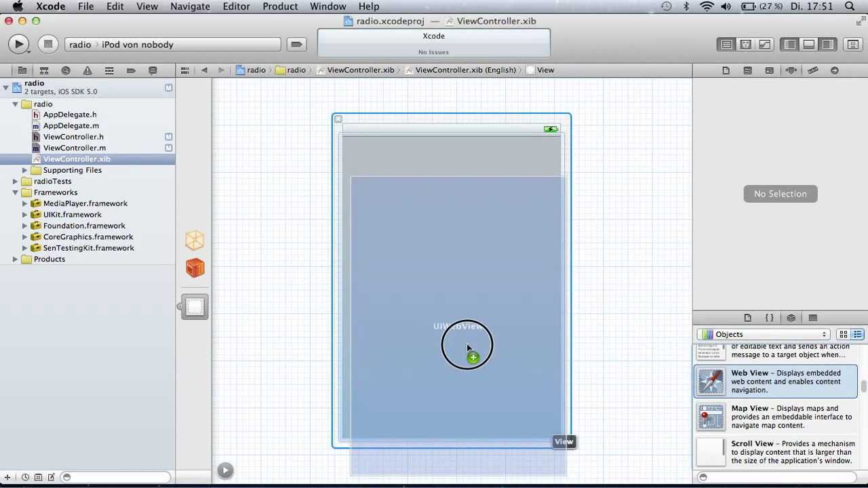The width and height of the screenshot is (868, 488).
Task: Toggle the Navigator pane visibility
Action: point(790,45)
